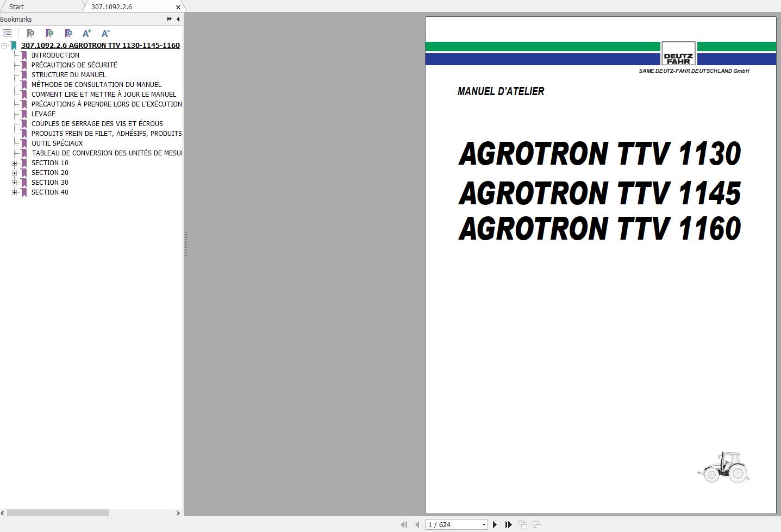Image resolution: width=781 pixels, height=532 pixels.
Task: Expand the SECTION 30 bookmark
Action: click(x=15, y=183)
